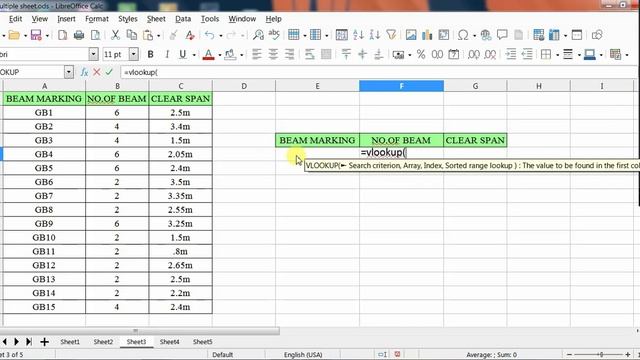
Task: Click the Special Character omega icon
Action: coord(463,36)
